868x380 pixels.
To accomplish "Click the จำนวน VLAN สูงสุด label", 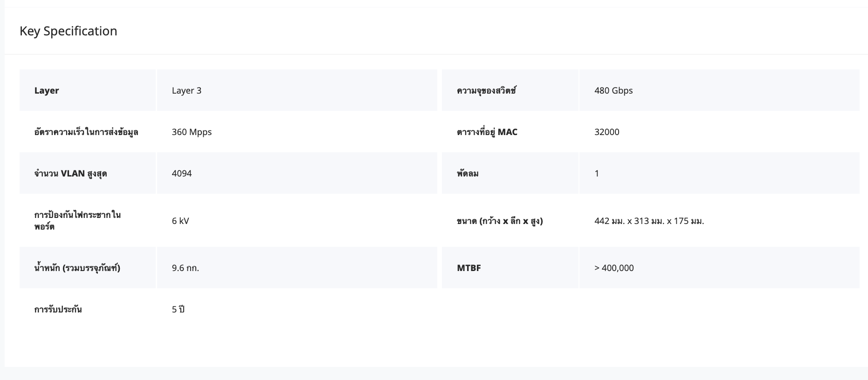I will coord(70,173).
